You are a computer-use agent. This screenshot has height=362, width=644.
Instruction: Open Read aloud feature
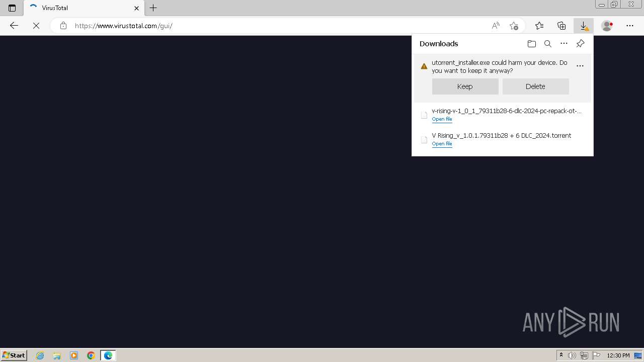point(496,26)
